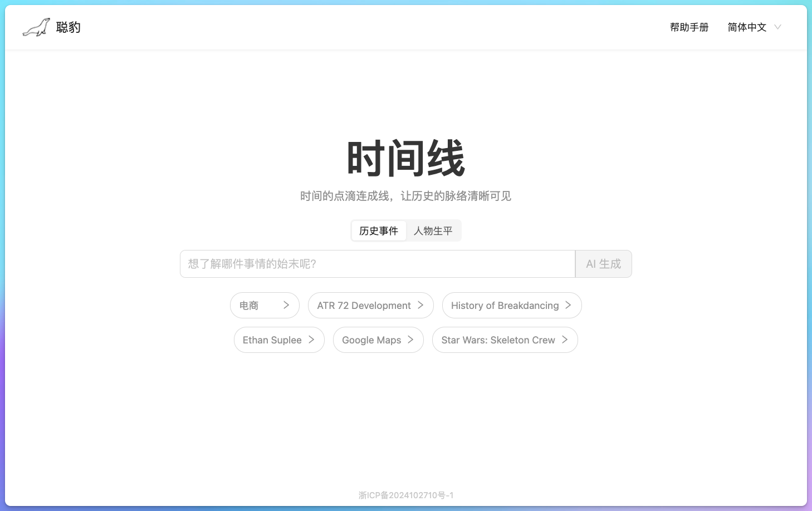Click the arrow icon beside Google Maps
Viewport: 812px width, 511px height.
[x=412, y=340]
